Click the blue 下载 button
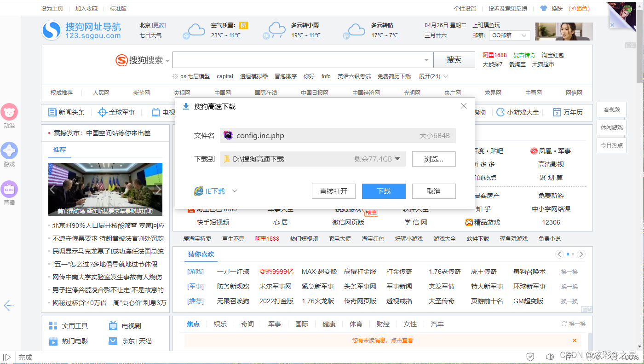Viewport: 644px width, 364px height. click(384, 191)
